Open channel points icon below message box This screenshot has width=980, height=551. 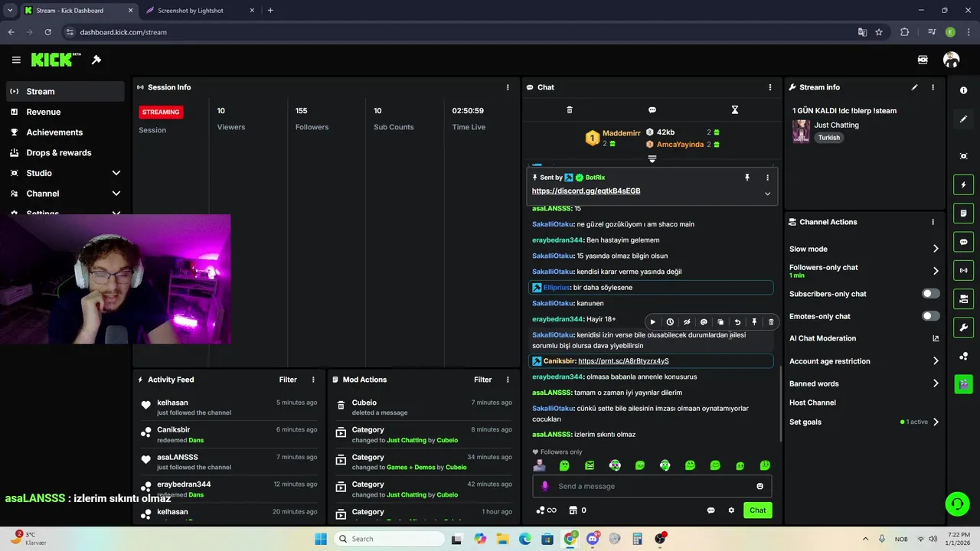tap(546, 510)
